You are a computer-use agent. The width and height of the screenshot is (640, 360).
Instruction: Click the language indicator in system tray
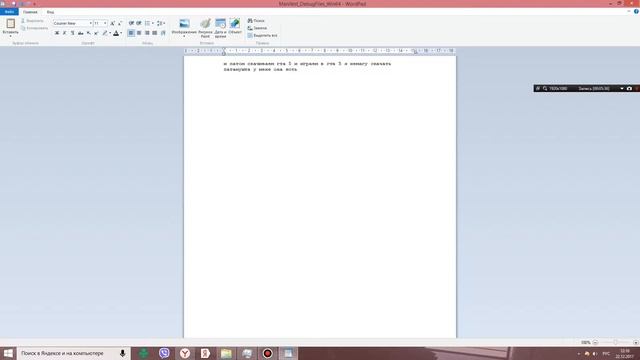pos(606,353)
